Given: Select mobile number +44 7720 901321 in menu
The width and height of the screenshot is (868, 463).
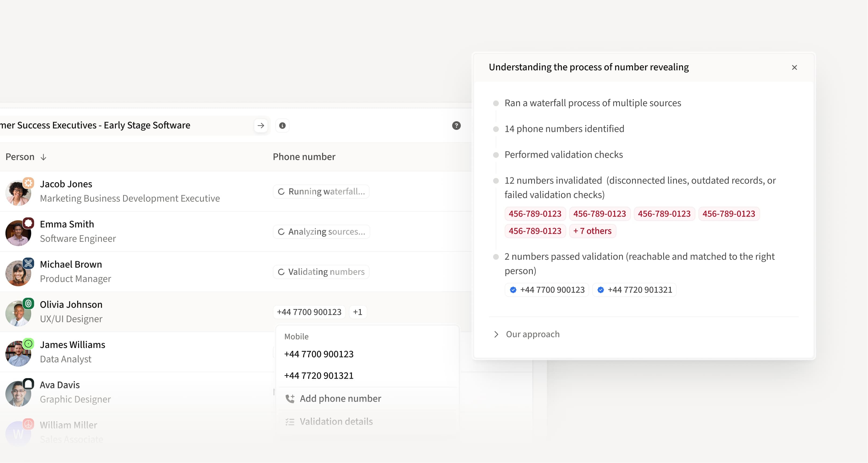Looking at the screenshot, I should coord(319,376).
